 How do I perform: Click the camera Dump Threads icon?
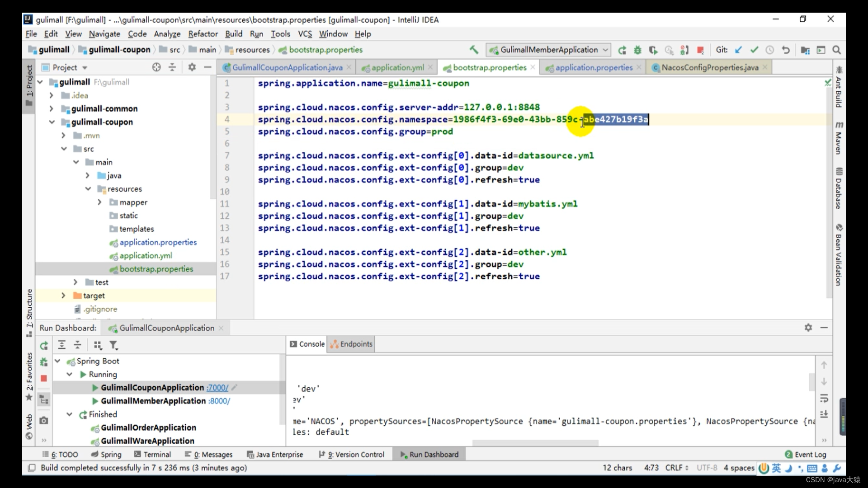[44, 421]
